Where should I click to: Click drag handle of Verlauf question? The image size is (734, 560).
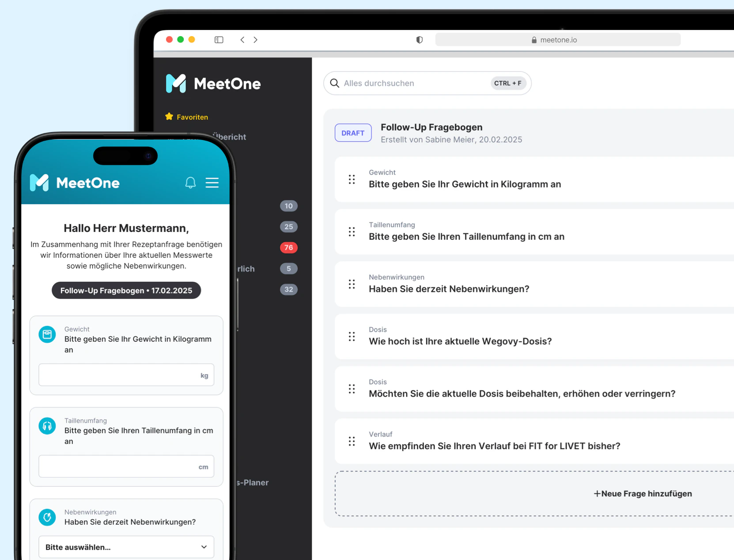352,441
